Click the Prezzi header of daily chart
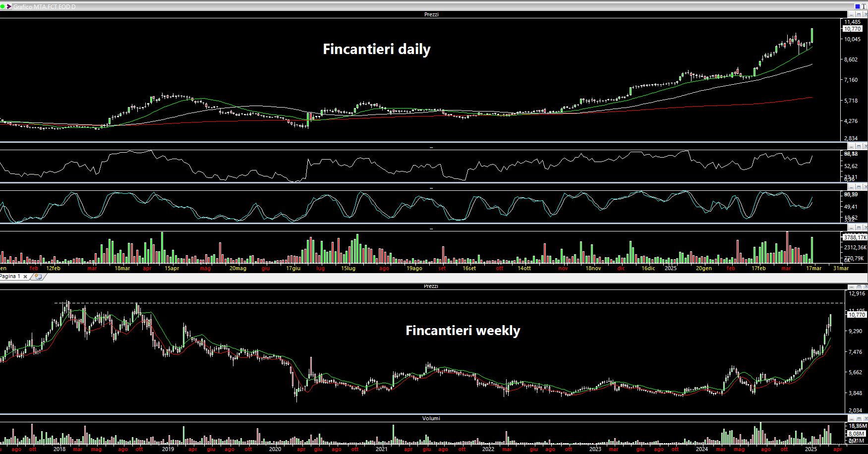868x454 pixels. click(x=431, y=14)
